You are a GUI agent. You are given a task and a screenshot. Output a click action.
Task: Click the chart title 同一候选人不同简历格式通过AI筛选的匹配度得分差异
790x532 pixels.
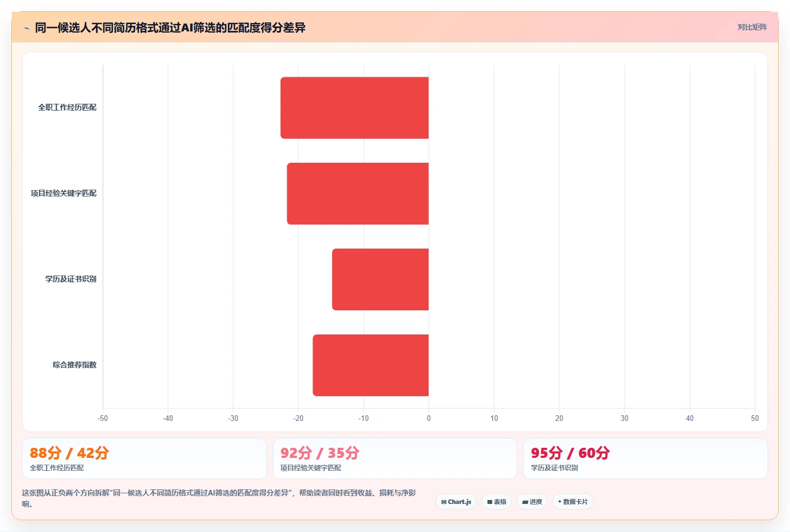[170, 27]
